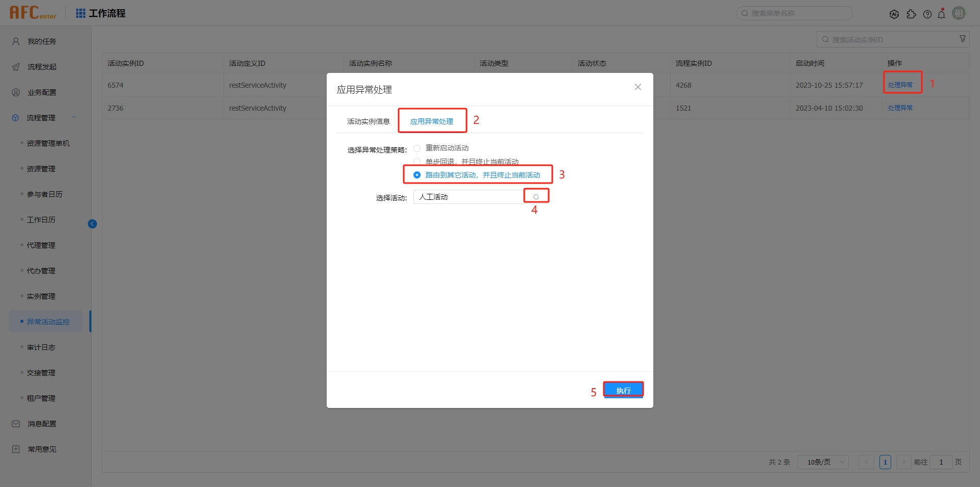This screenshot has height=487, width=980.
Task: Click the 人工活动 input field
Action: click(x=467, y=197)
